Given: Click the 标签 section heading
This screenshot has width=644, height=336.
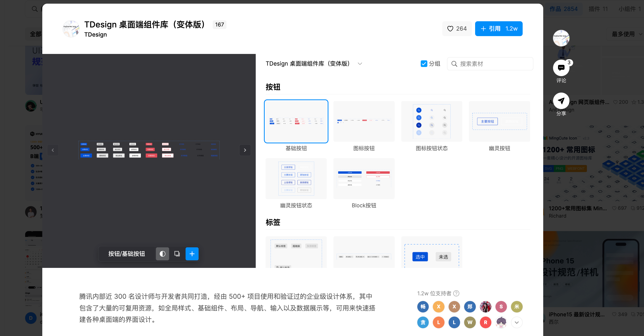Looking at the screenshot, I should 273,222.
